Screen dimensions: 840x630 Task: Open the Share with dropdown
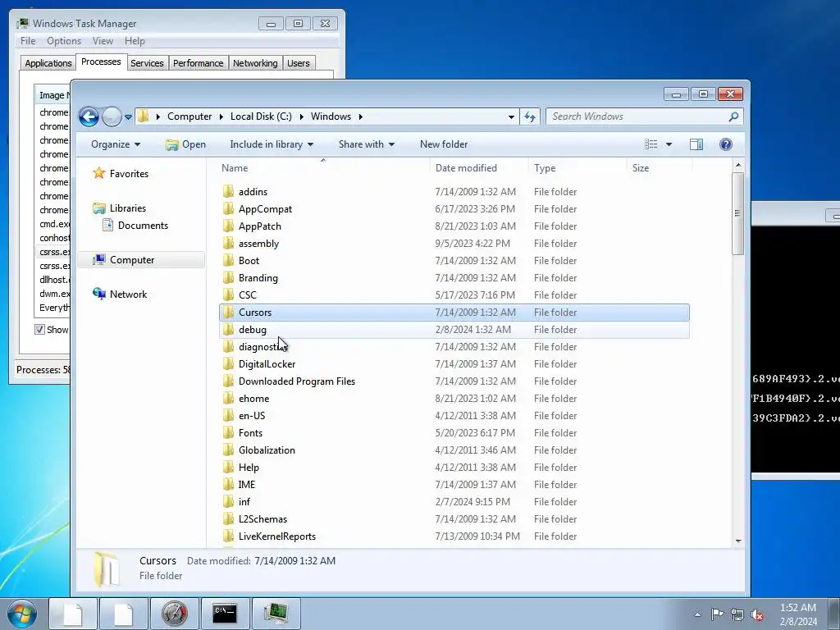(x=367, y=144)
